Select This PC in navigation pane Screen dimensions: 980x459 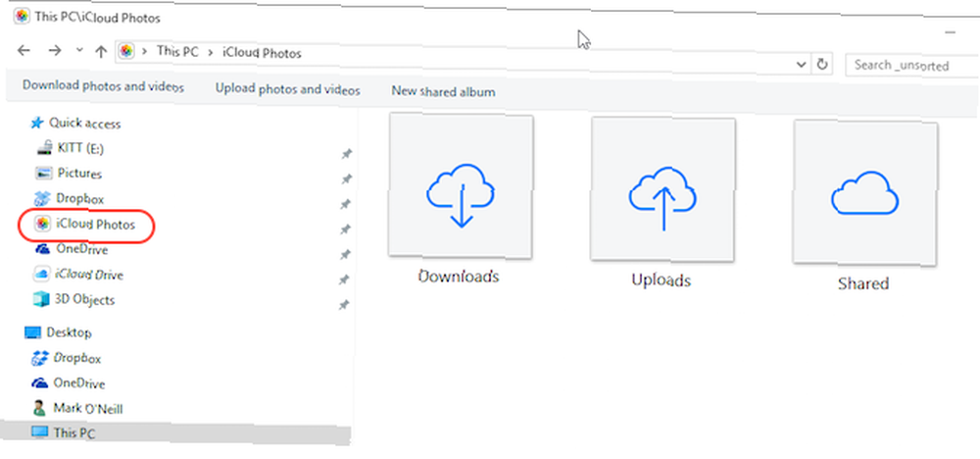[73, 433]
